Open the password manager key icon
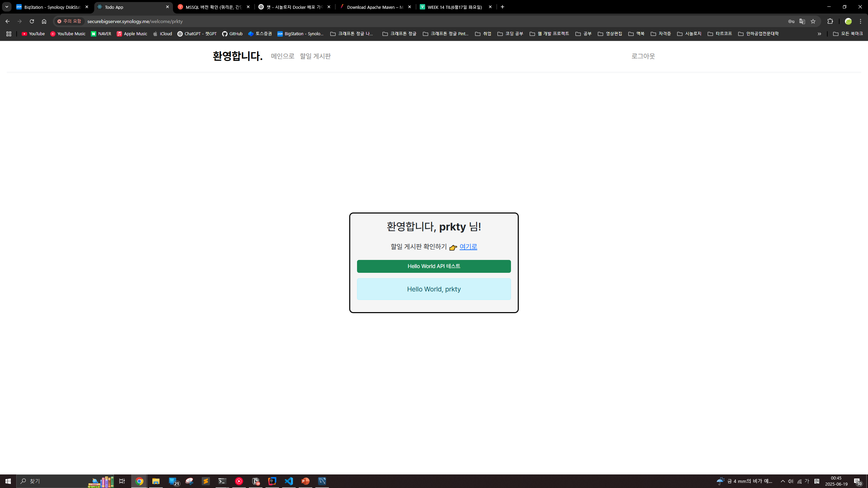The image size is (868, 488). click(x=791, y=21)
